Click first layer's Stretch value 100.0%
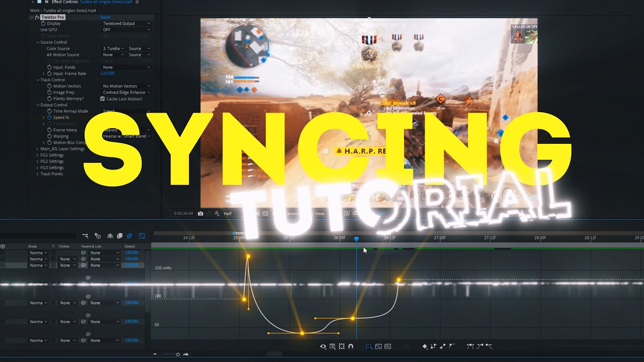The height and width of the screenshot is (362, 644). pos(132,253)
